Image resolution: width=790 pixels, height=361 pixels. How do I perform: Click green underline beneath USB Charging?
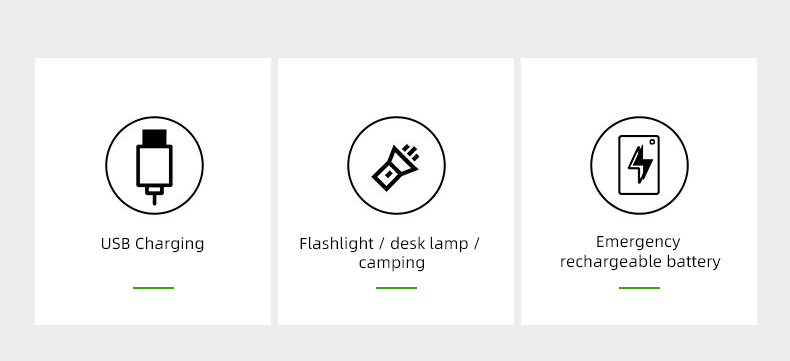(153, 288)
